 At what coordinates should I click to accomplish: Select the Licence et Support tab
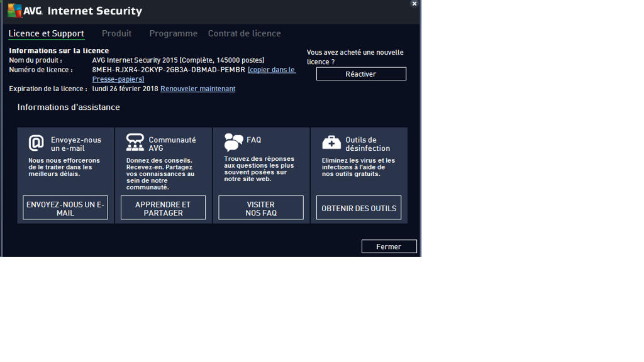pos(46,34)
